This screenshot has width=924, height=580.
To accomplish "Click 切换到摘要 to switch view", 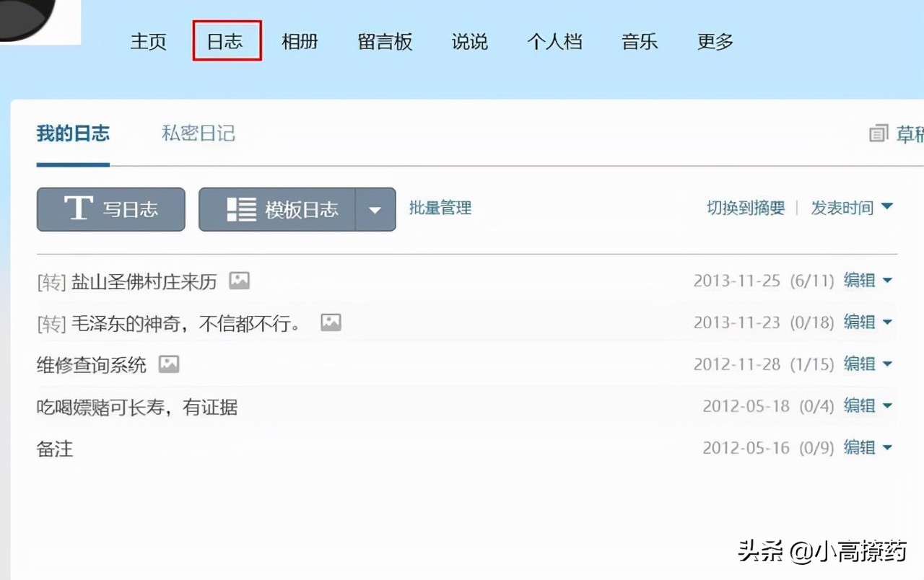I will [745, 207].
